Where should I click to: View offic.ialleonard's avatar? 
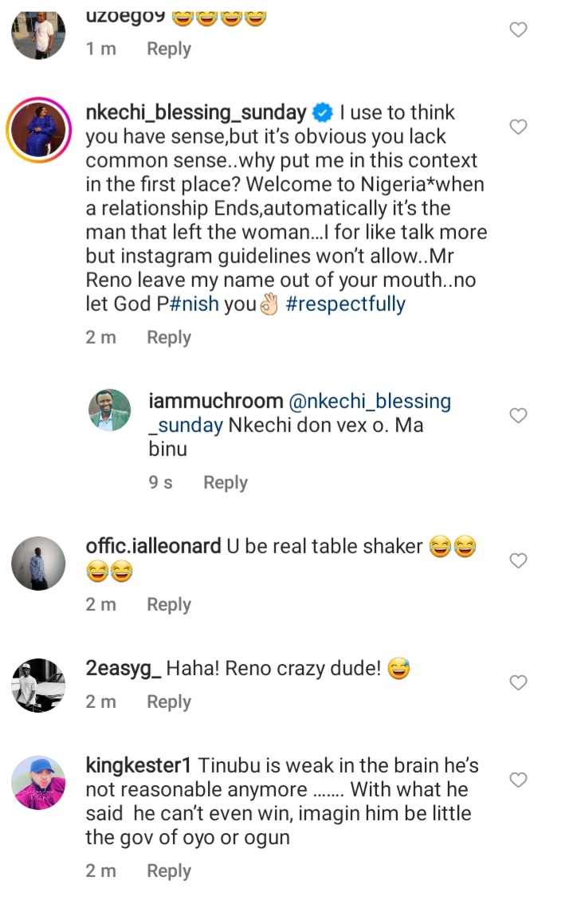click(39, 563)
